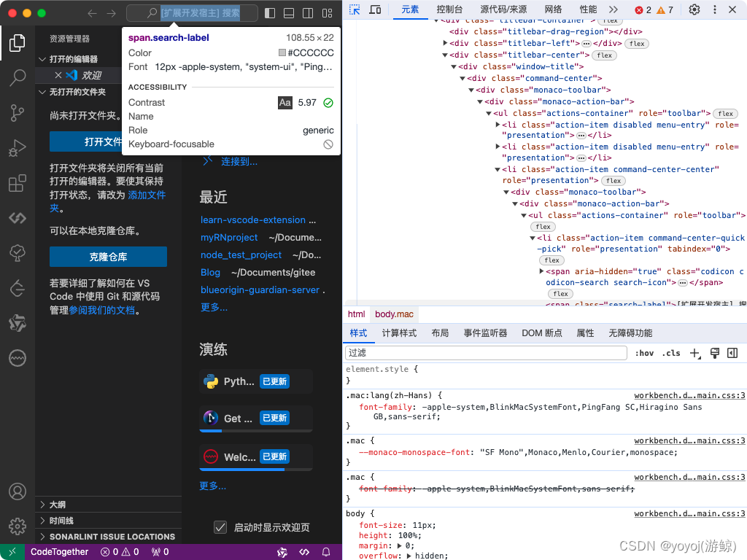Viewport: 747px width, 560px height.
Task: Toggle DevTools device toolbar
Action: pyautogui.click(x=376, y=9)
